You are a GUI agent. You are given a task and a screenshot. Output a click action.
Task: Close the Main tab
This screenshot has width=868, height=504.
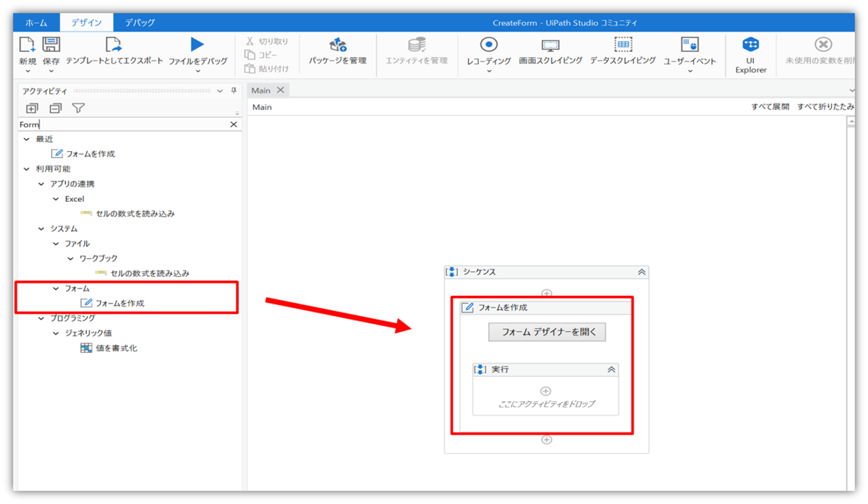pos(281,90)
